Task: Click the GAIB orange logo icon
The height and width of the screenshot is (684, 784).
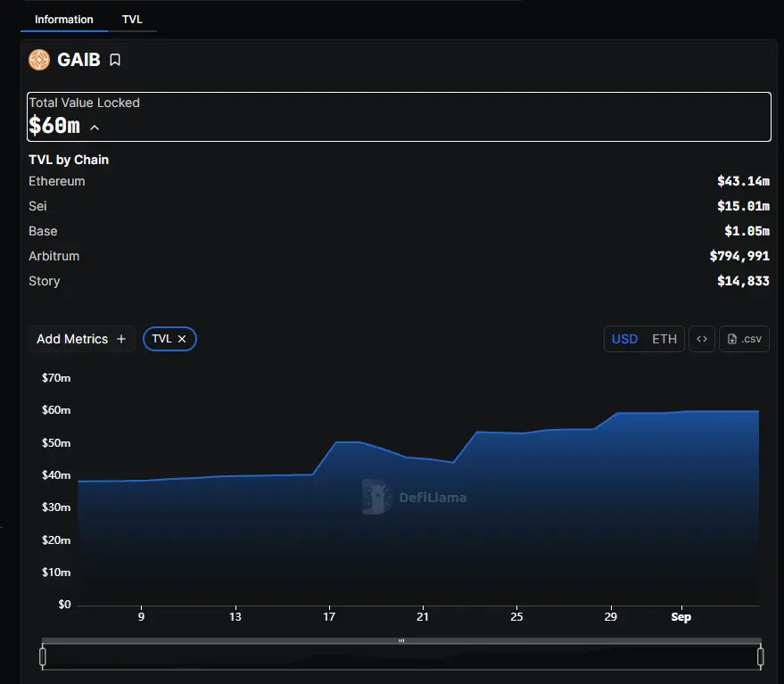Action: [39, 60]
